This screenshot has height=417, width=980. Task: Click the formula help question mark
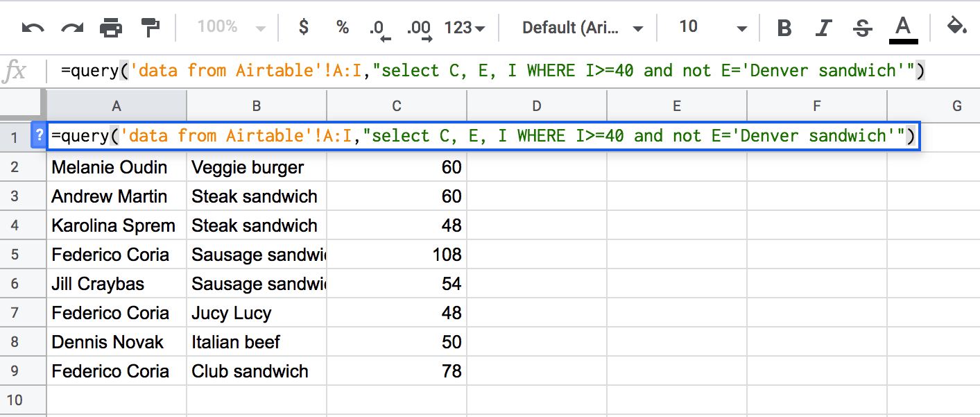(39, 135)
